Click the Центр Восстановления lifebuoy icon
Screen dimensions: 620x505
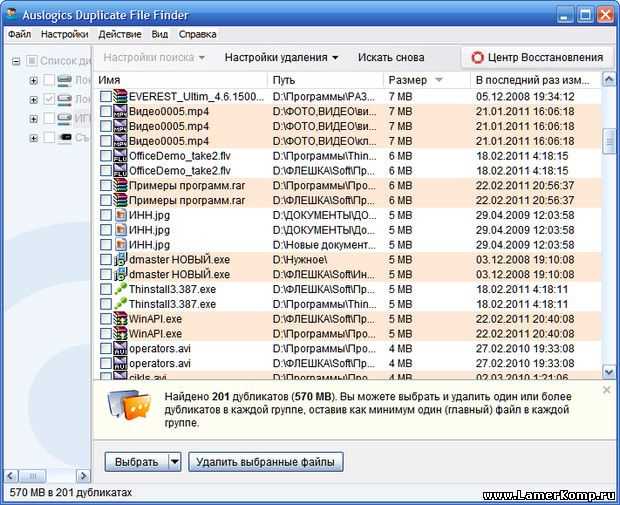[x=477, y=58]
